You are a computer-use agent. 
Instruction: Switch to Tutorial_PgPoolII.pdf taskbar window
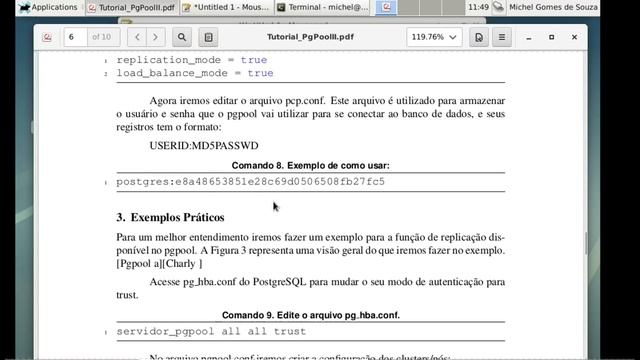[x=132, y=7]
